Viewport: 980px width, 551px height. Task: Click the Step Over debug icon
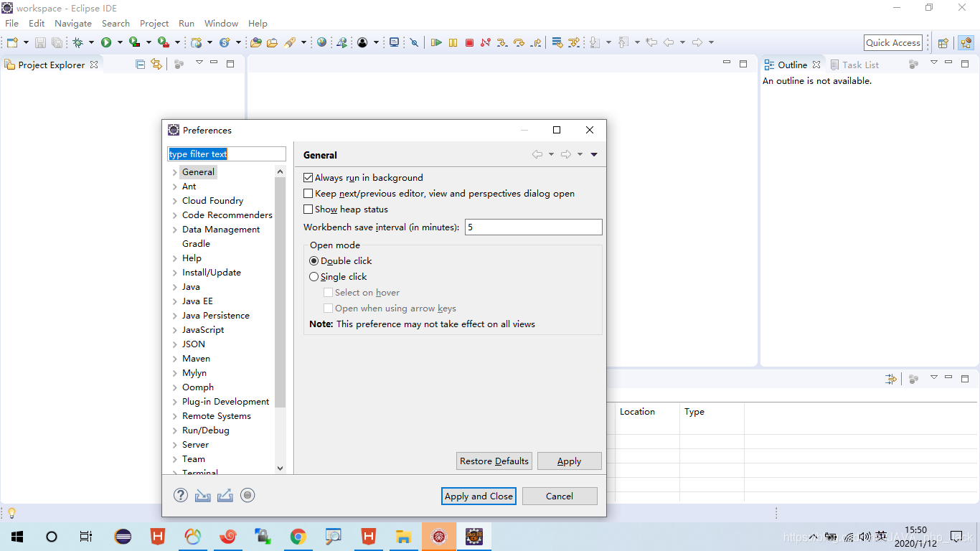(x=519, y=42)
